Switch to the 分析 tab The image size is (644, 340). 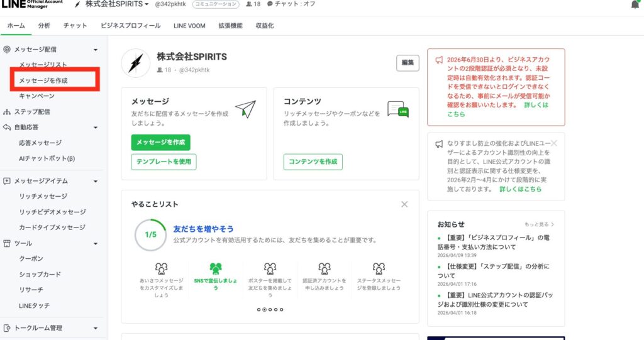(x=44, y=26)
